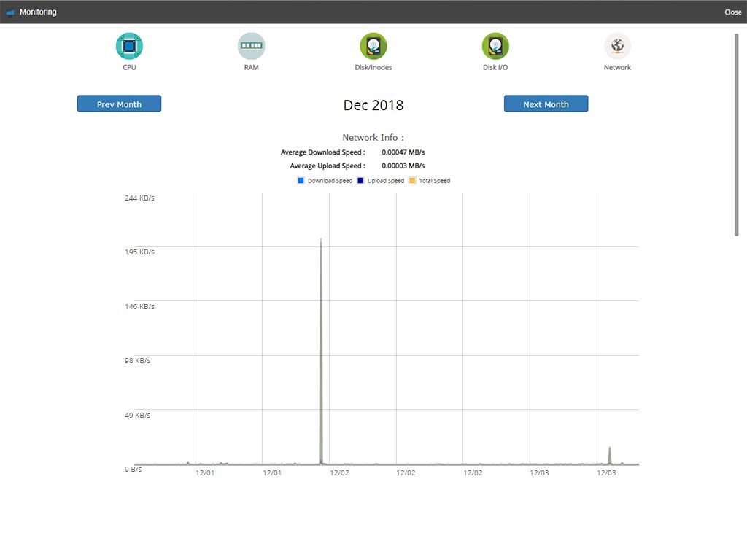Close the Monitoring window
Image resolution: width=747 pixels, height=560 pixels.
[x=732, y=12]
